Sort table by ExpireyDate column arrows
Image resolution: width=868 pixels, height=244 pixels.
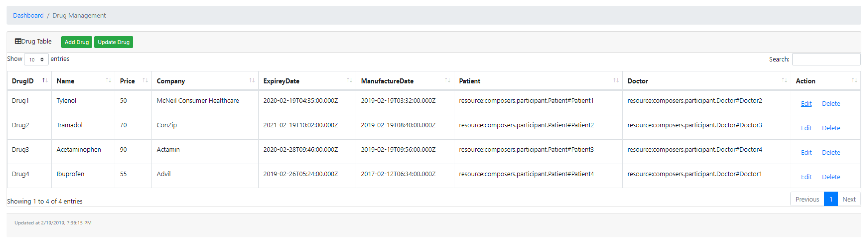point(349,80)
